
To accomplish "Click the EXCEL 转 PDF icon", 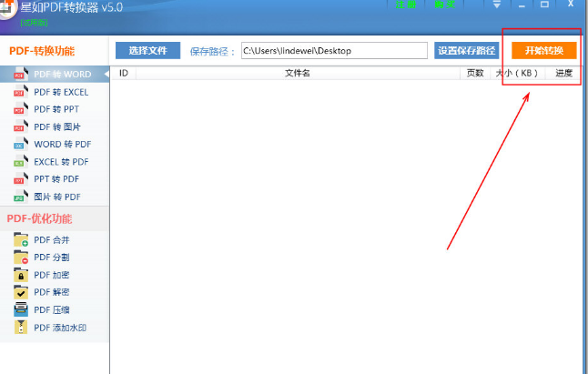I will tap(21, 161).
